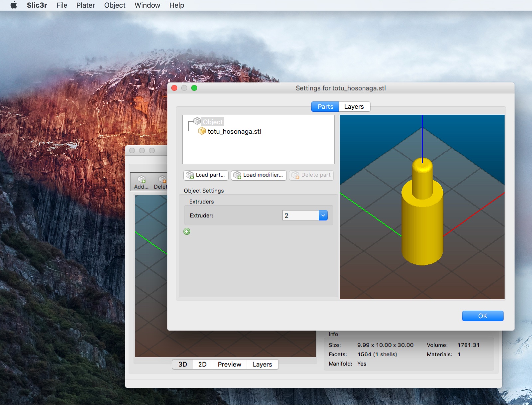Screen dimensions: 532x405
Task: Switch to the Layers tab in settings dialog
Action: [x=354, y=107]
